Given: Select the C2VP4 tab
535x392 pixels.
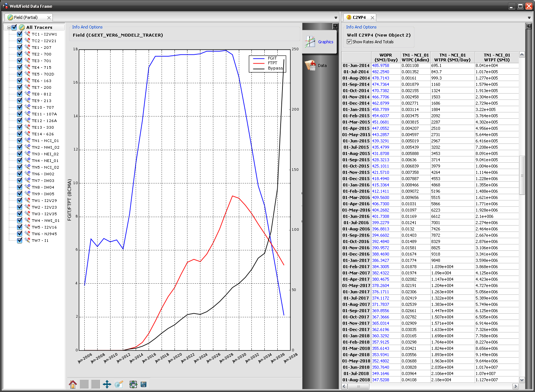Looking at the screenshot, I should click(359, 17).
